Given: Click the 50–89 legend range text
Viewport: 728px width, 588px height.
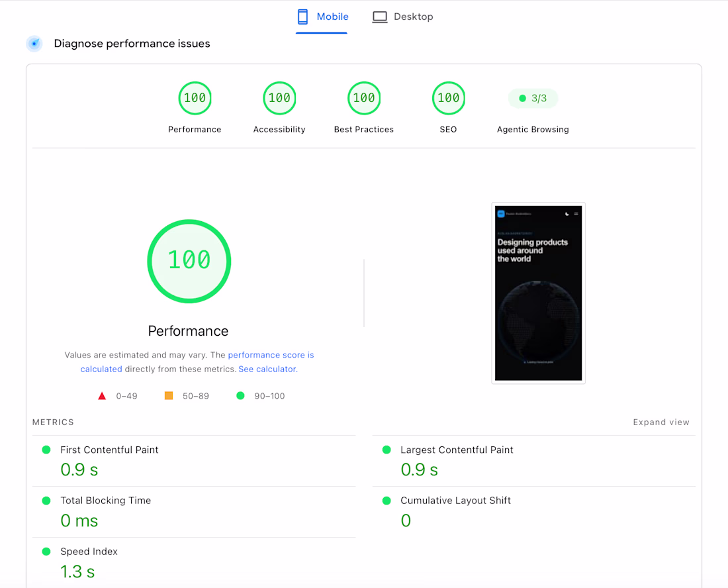Looking at the screenshot, I should (x=195, y=396).
